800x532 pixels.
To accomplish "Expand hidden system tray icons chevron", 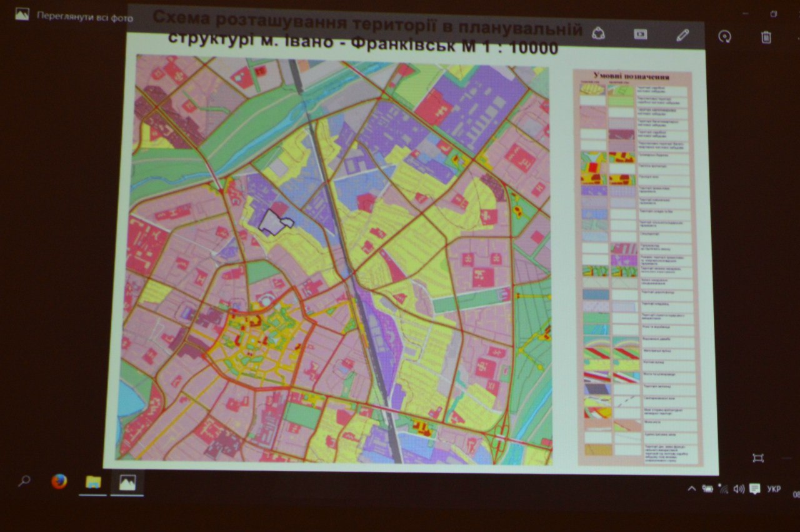I will [x=692, y=489].
